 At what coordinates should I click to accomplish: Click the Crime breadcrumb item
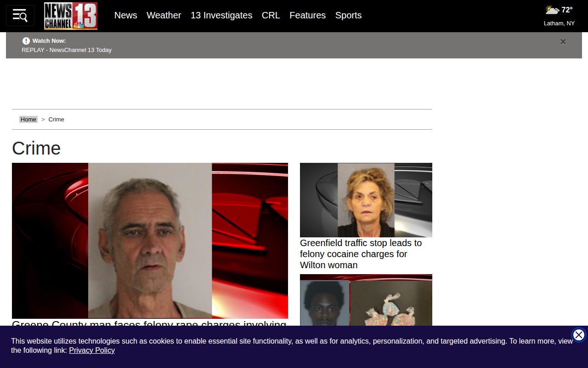56,119
